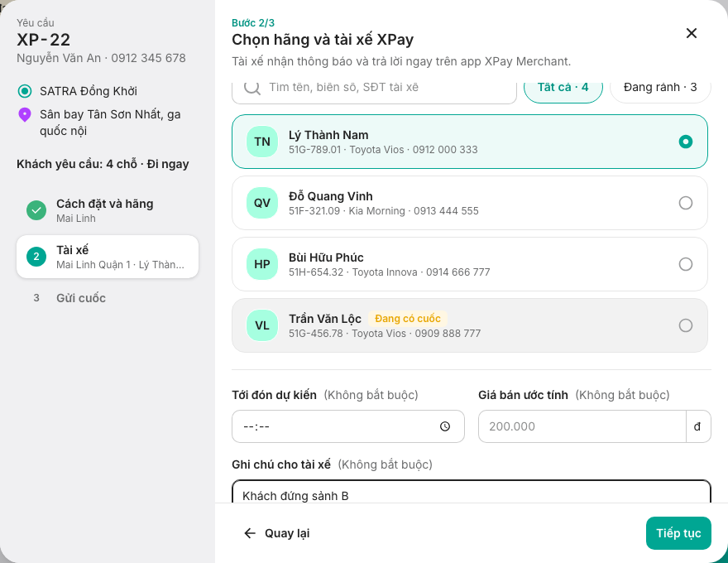This screenshot has height=563, width=728.
Task: Click the name Đỗ Quang Vinh
Action: [331, 196]
